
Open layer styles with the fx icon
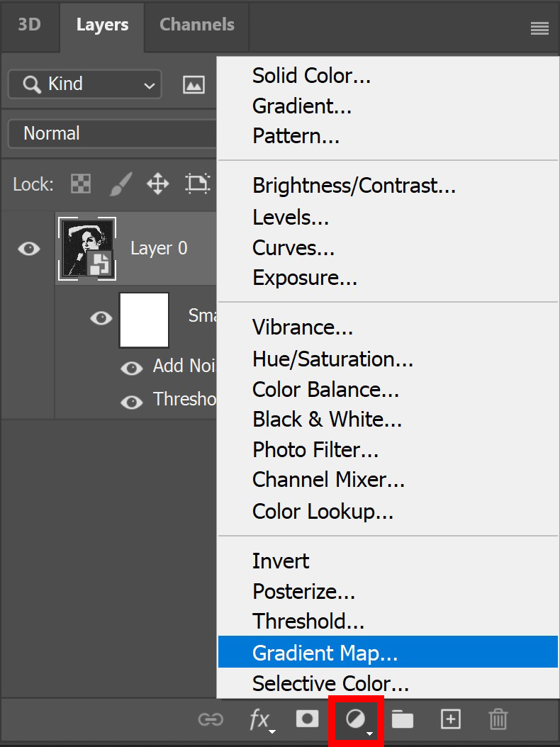click(x=259, y=719)
